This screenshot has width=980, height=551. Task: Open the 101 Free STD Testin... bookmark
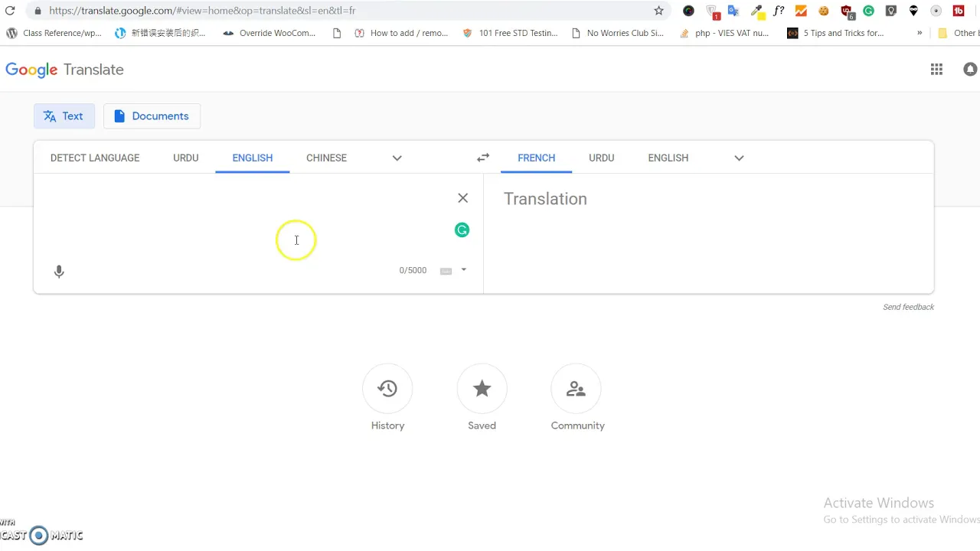510,33
